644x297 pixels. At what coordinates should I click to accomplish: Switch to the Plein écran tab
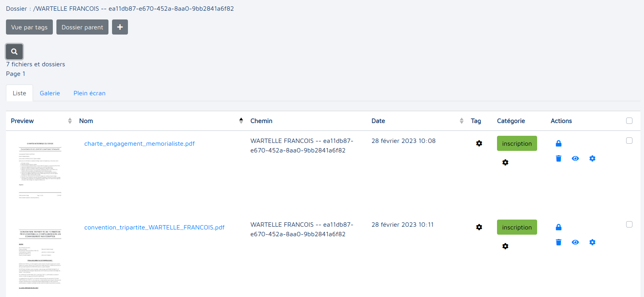(x=89, y=93)
